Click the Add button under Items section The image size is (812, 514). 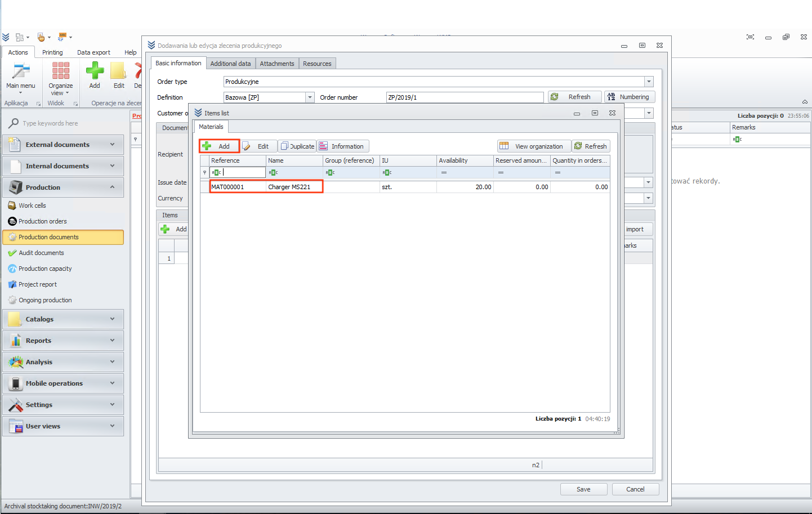pyautogui.click(x=174, y=229)
